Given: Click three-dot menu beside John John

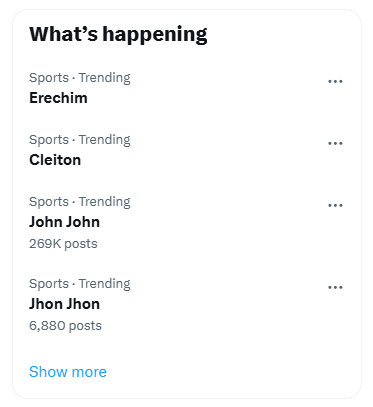Looking at the screenshot, I should 335,205.
